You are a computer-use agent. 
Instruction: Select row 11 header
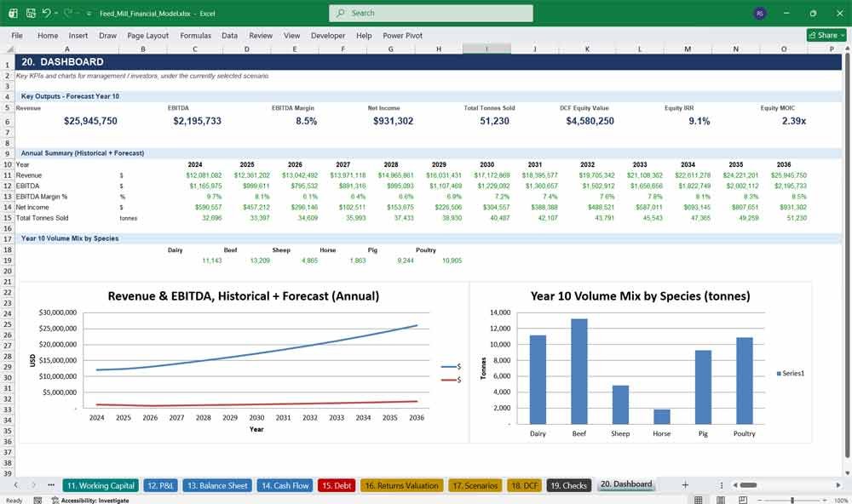(8, 175)
